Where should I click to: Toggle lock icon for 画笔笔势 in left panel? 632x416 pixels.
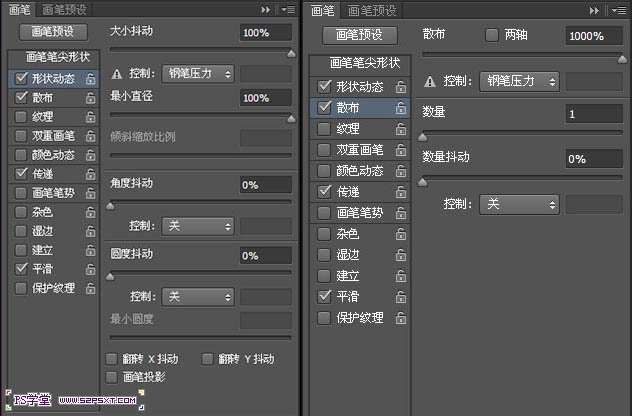91,193
